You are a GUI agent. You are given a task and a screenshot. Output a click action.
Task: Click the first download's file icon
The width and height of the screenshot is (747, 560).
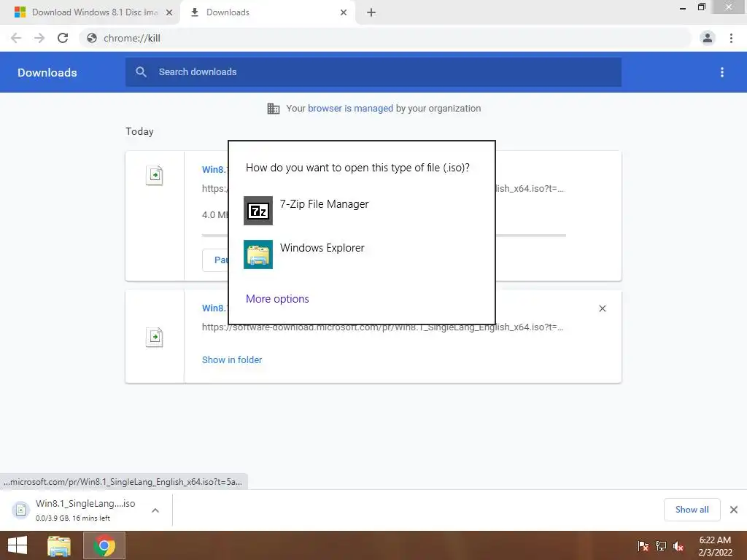pyautogui.click(x=155, y=175)
